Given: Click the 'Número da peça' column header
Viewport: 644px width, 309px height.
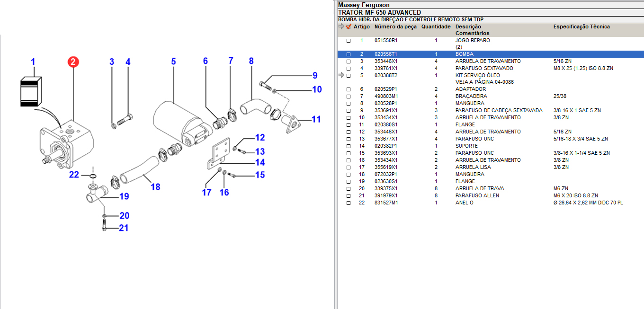Looking at the screenshot, I should (x=395, y=27).
